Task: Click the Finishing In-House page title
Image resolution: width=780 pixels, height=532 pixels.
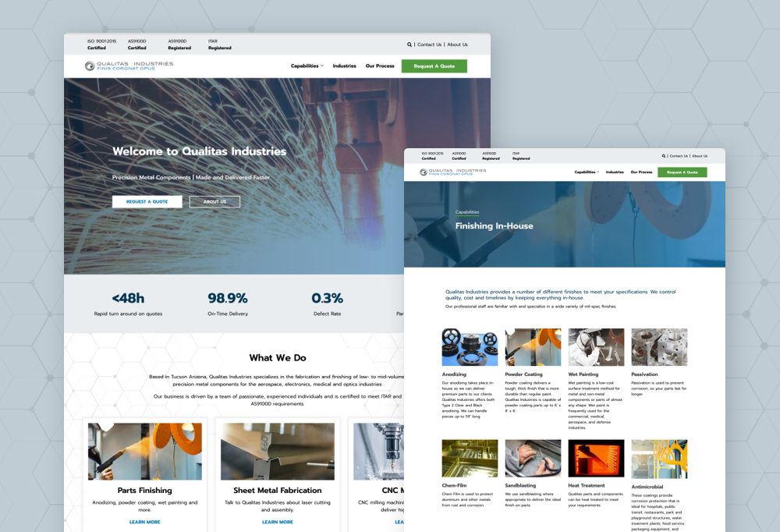Action: (494, 226)
